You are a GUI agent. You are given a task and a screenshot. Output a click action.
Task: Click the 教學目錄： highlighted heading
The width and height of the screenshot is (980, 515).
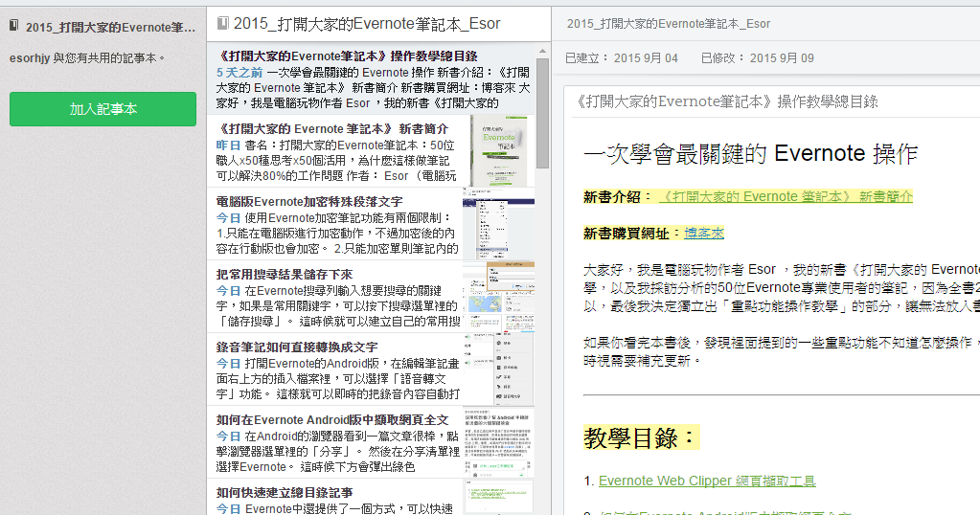coord(641,438)
